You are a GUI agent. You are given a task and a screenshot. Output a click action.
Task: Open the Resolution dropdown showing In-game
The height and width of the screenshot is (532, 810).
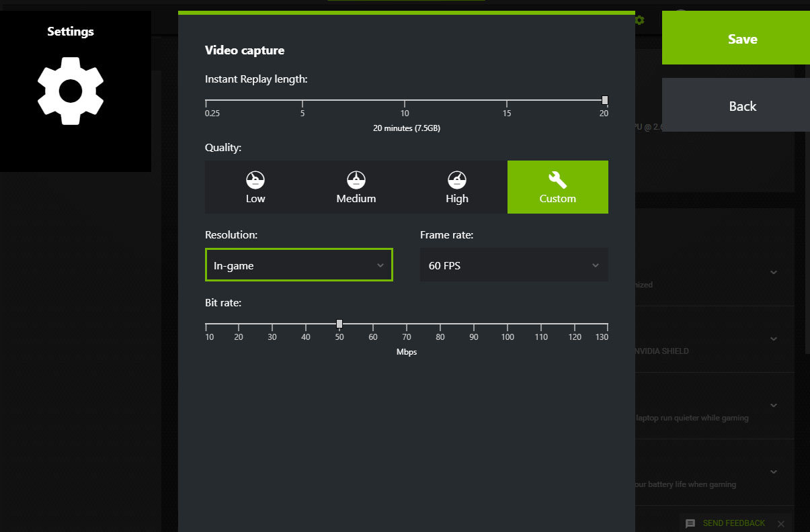click(298, 265)
